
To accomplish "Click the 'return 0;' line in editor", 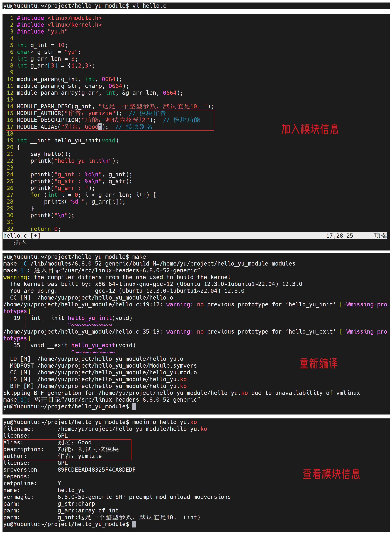I will pyautogui.click(x=45, y=229).
